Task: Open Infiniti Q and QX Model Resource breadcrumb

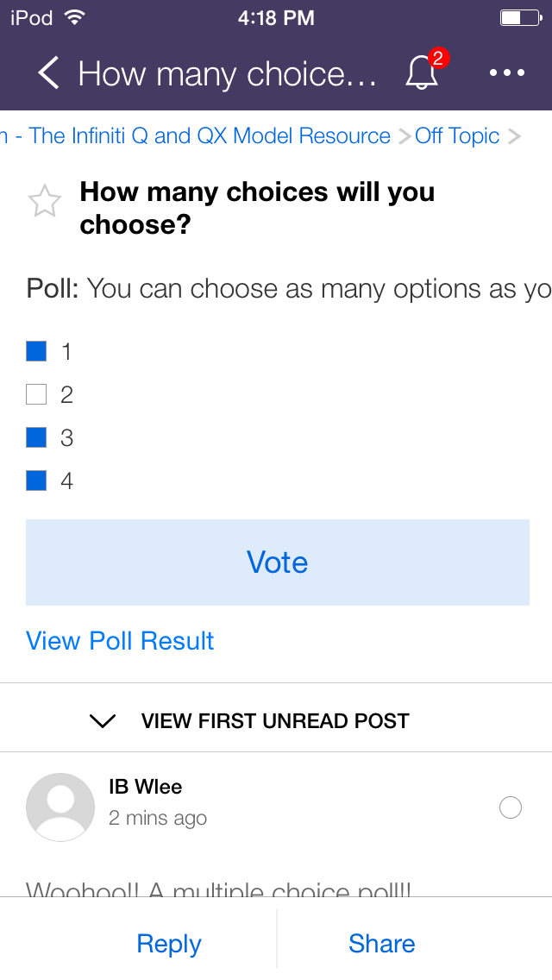Action: pyautogui.click(x=207, y=136)
